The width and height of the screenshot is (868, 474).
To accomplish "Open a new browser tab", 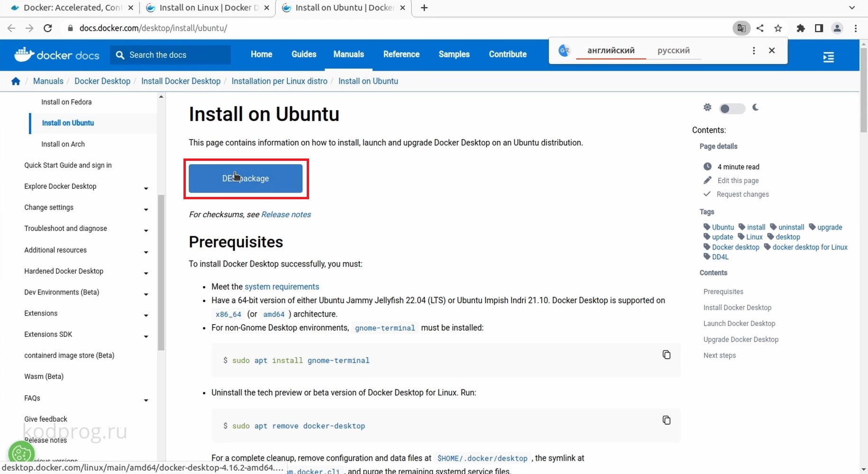I will point(424,8).
